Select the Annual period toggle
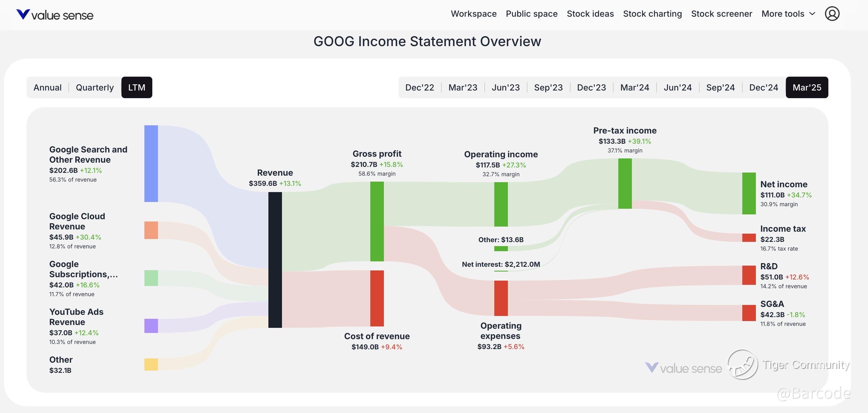 click(x=48, y=87)
